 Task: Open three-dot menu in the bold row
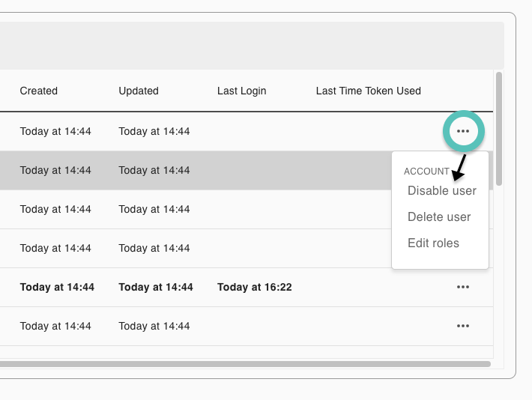pos(463,287)
